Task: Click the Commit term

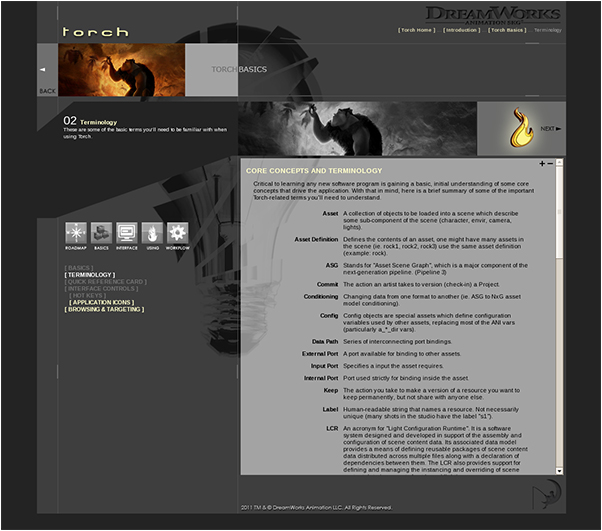Action: [327, 285]
